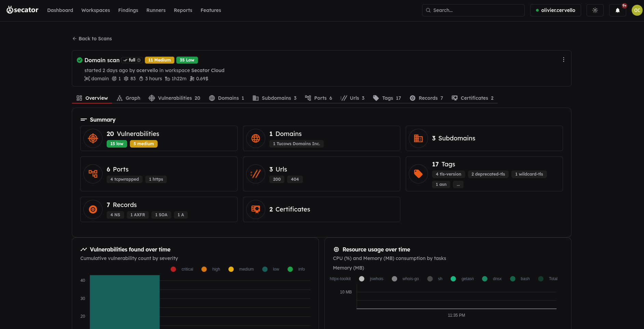The height and width of the screenshot is (329, 644).
Task: Click the Vulnerabilities target icon in summary
Action: [x=93, y=138]
